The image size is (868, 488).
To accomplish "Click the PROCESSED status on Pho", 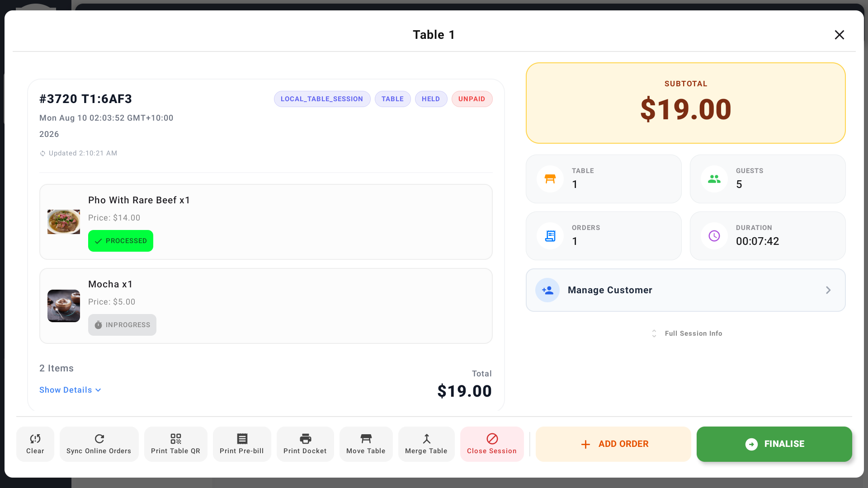I will point(121,241).
